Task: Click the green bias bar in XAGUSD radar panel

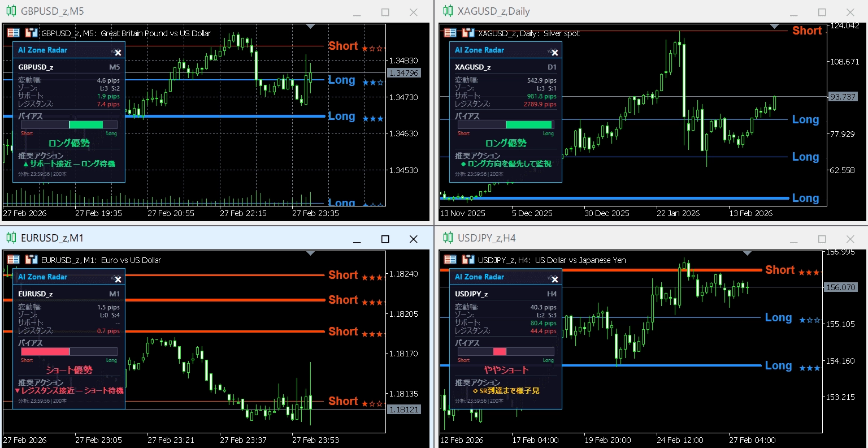Action: pyautogui.click(x=528, y=125)
